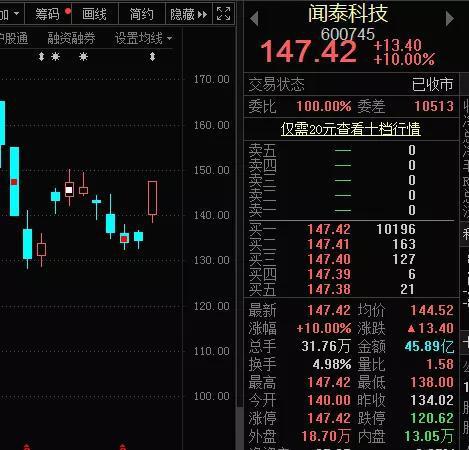
Task: Open the 设置均线 moving average dropdown
Action: [x=143, y=38]
